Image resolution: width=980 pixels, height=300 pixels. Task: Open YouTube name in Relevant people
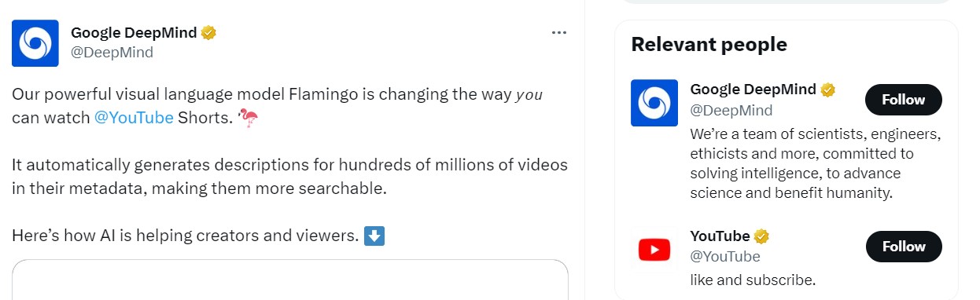click(x=720, y=236)
